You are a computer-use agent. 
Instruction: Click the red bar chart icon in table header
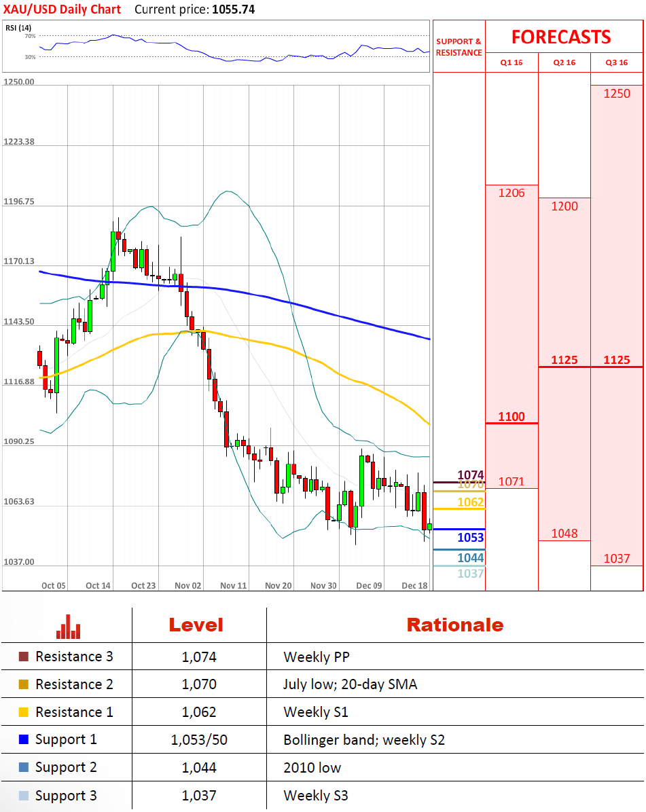tap(68, 626)
